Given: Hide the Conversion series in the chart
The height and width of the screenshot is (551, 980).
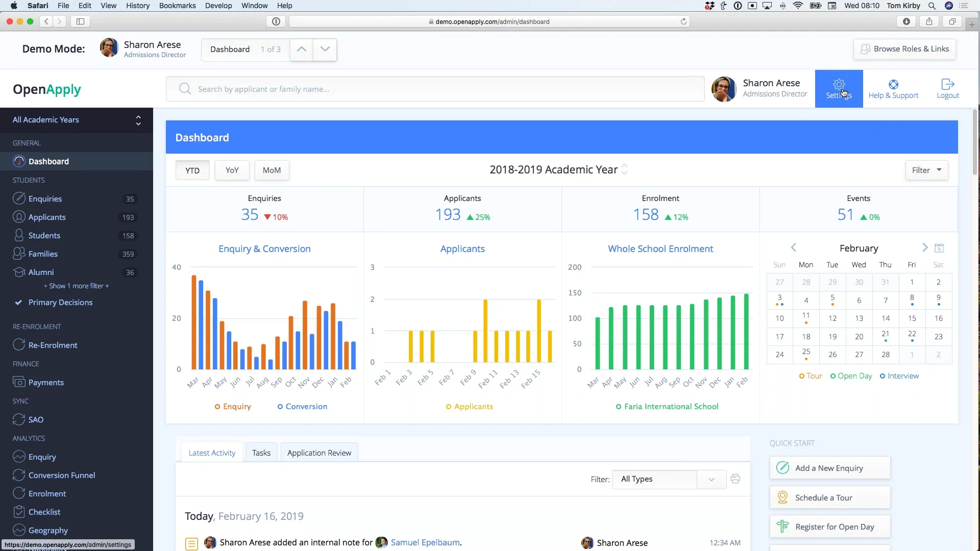Looking at the screenshot, I should coord(302,406).
